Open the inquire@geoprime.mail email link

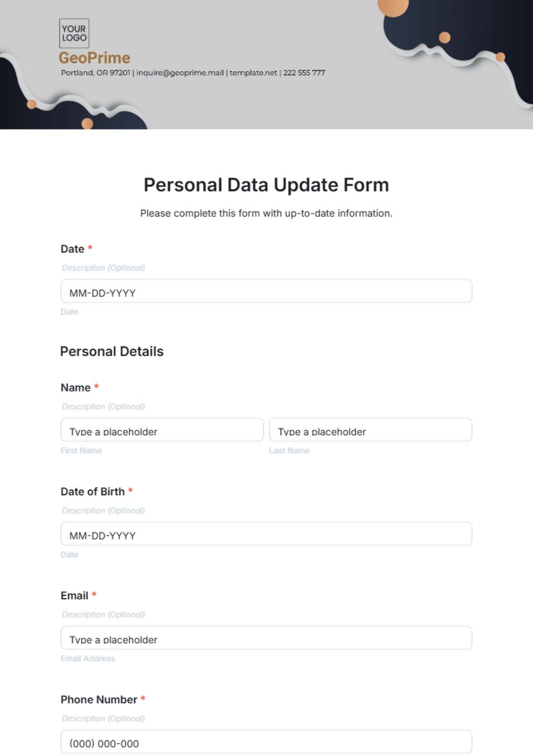pos(180,73)
